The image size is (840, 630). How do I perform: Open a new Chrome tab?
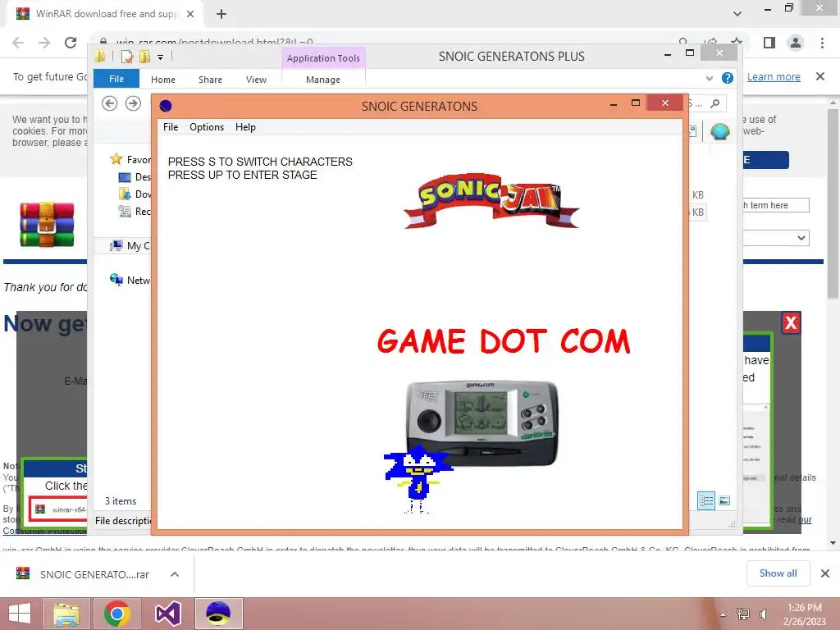[221, 14]
